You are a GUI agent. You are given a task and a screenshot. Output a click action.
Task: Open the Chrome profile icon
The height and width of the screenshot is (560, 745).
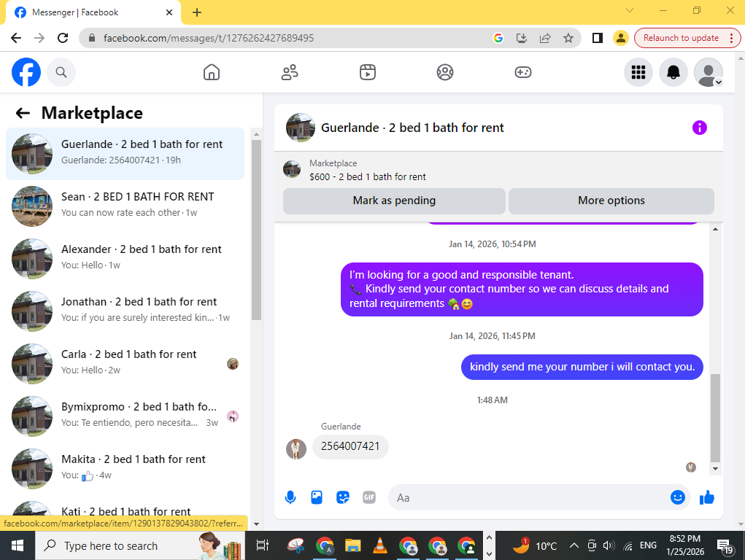620,38
